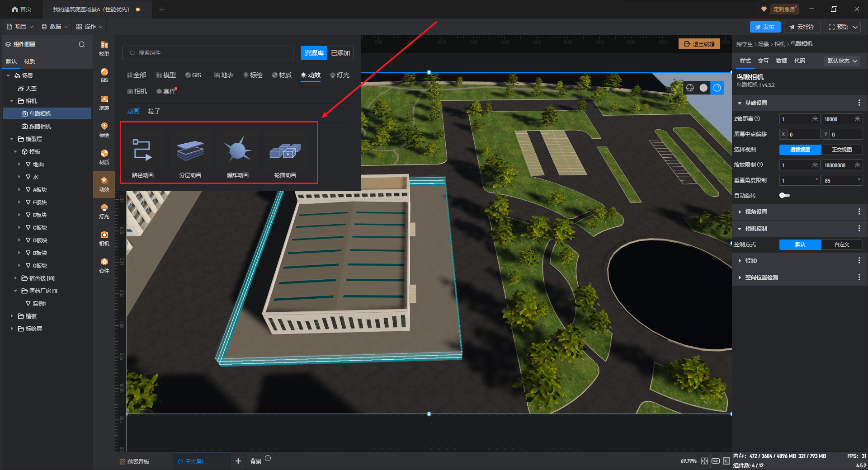Click the 定制服务 button
The image size is (868, 470).
[784, 9]
